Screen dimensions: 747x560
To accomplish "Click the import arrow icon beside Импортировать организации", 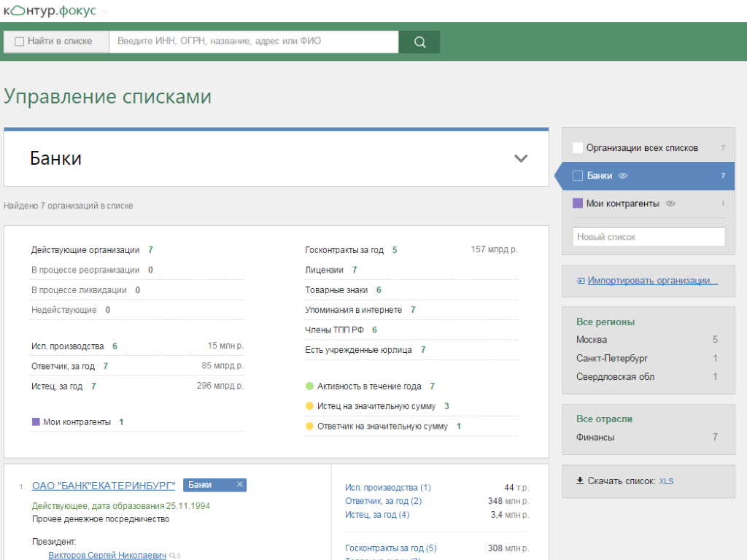I will 580,281.
